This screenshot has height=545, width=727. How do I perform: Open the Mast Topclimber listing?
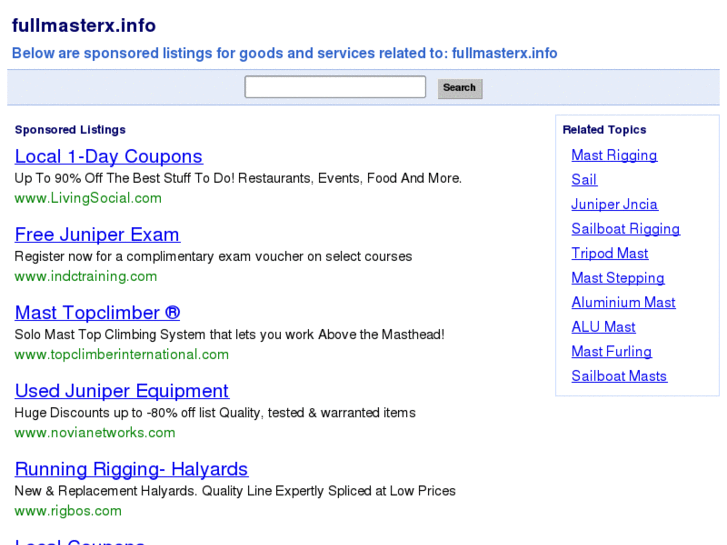[x=97, y=313]
